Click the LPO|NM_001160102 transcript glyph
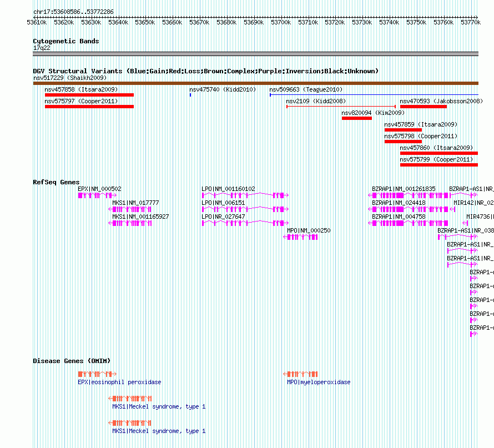The image size is (494, 448). 245,195
